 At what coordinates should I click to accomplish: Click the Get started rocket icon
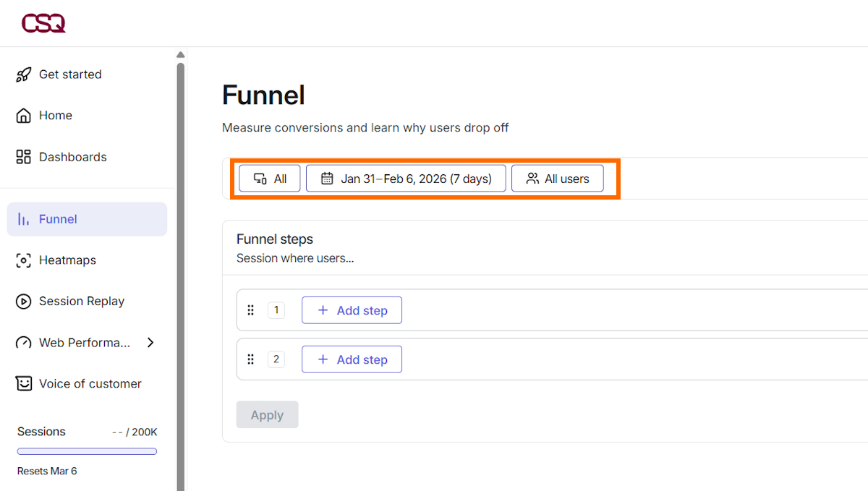[x=22, y=74]
